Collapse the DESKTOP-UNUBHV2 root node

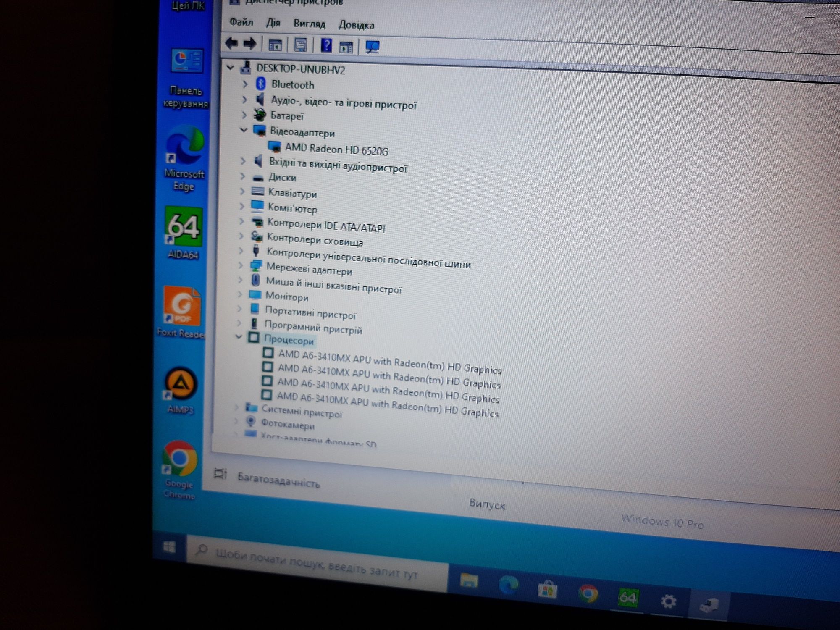pos(230,67)
